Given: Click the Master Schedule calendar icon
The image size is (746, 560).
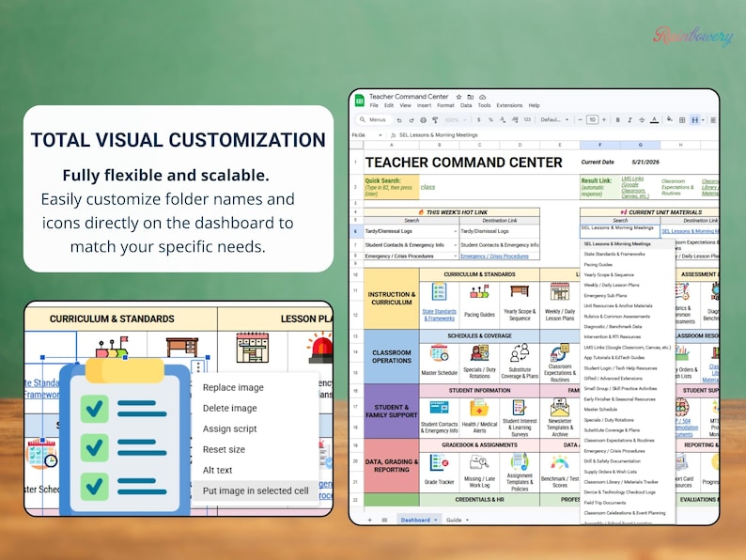Looking at the screenshot, I should 439,353.
